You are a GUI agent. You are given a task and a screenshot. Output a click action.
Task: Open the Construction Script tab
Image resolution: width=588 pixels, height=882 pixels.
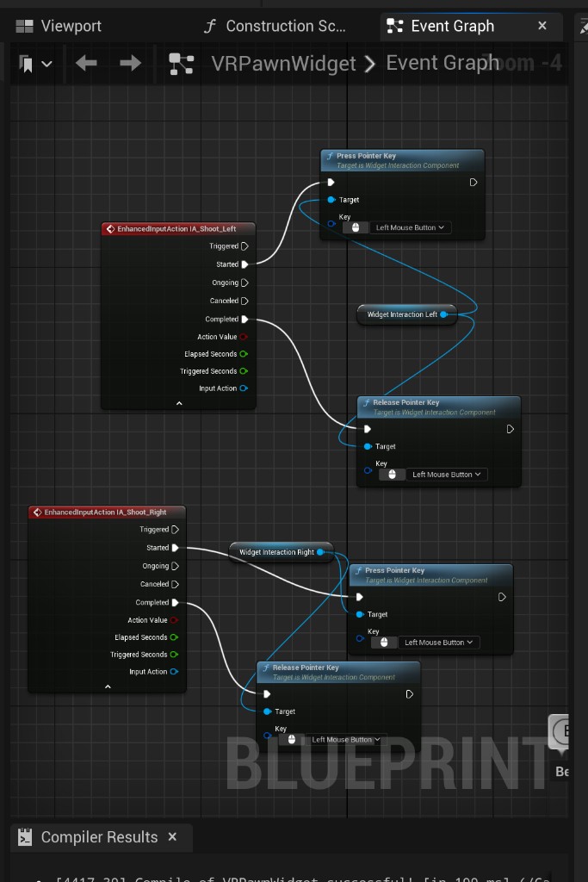(x=275, y=26)
